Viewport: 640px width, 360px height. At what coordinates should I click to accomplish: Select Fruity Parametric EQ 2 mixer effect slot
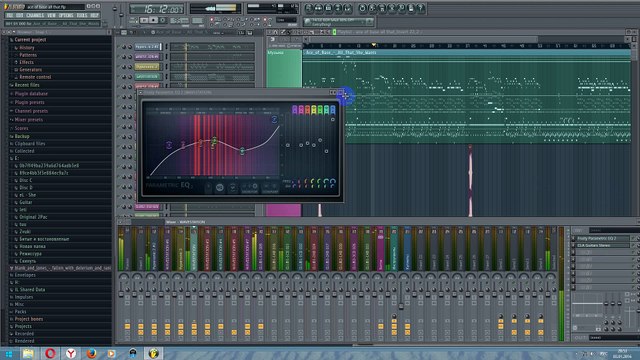[602, 238]
